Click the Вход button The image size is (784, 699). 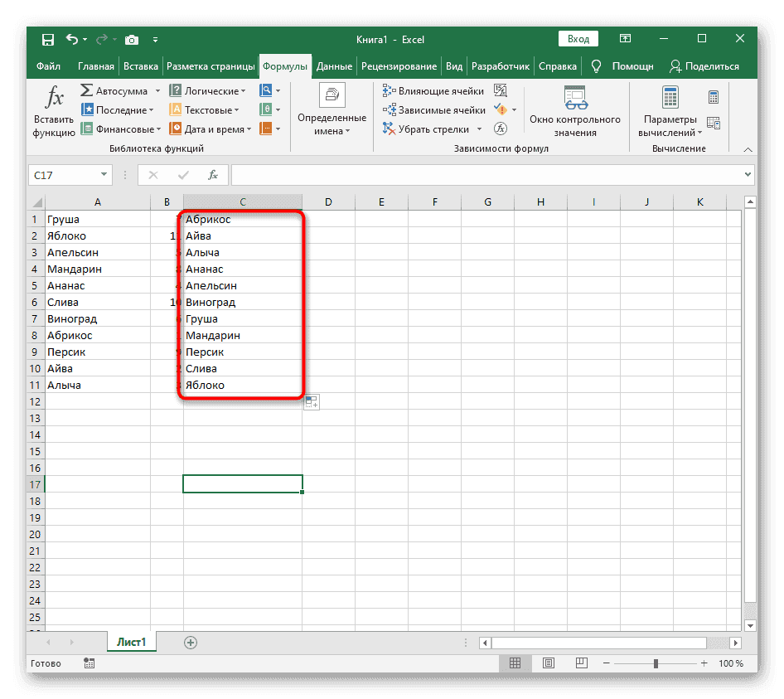(x=578, y=38)
